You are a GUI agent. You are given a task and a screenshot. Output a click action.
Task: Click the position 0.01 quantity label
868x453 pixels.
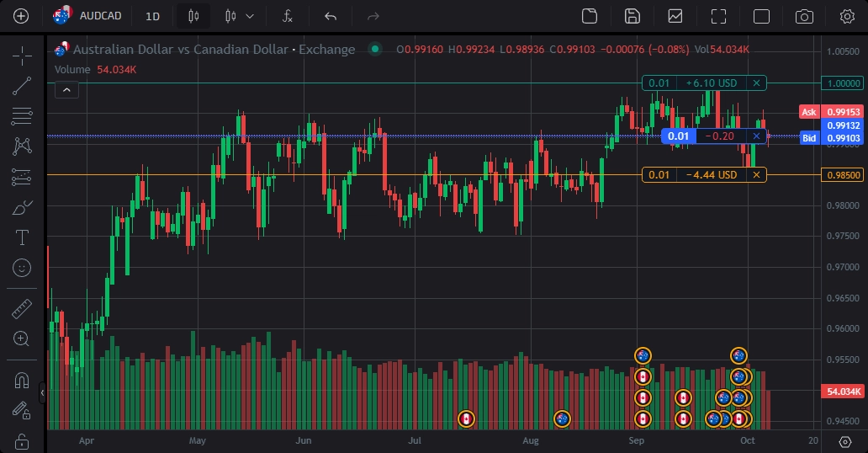[x=679, y=136]
